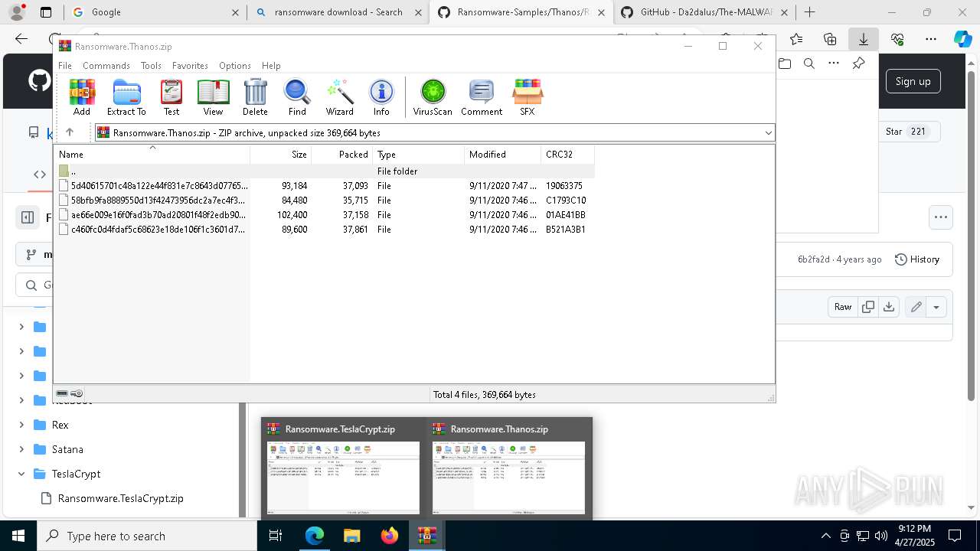Click Ransomware.Thanos.zip window thumbnail

509,468
